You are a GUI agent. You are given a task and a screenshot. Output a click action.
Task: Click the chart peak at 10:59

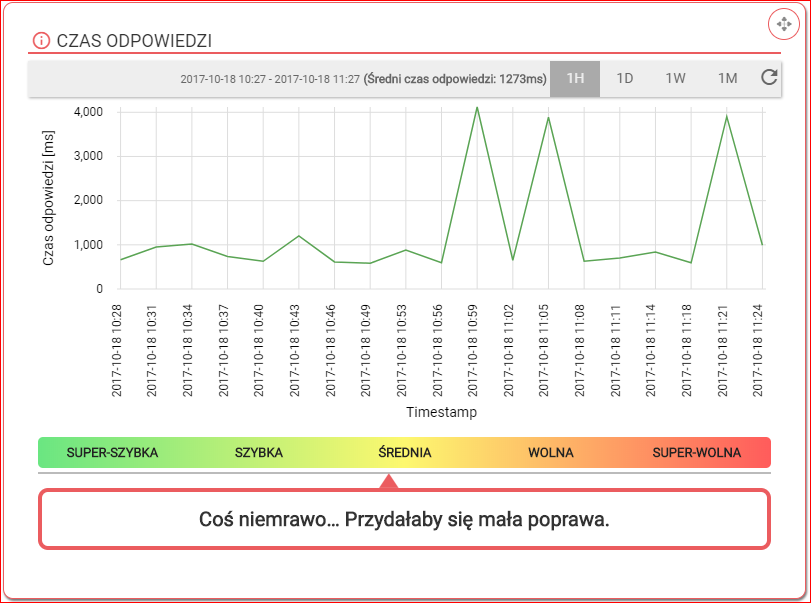point(477,107)
